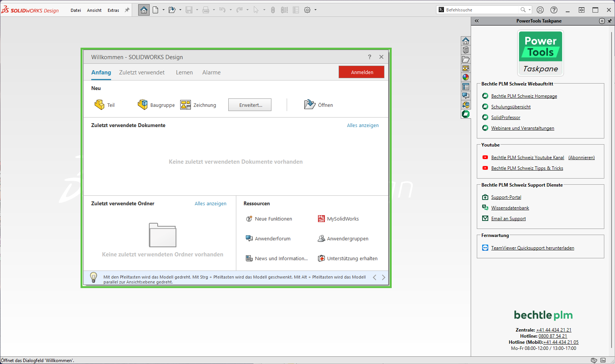Click the Home welcome icon in toolbar

tap(144, 10)
